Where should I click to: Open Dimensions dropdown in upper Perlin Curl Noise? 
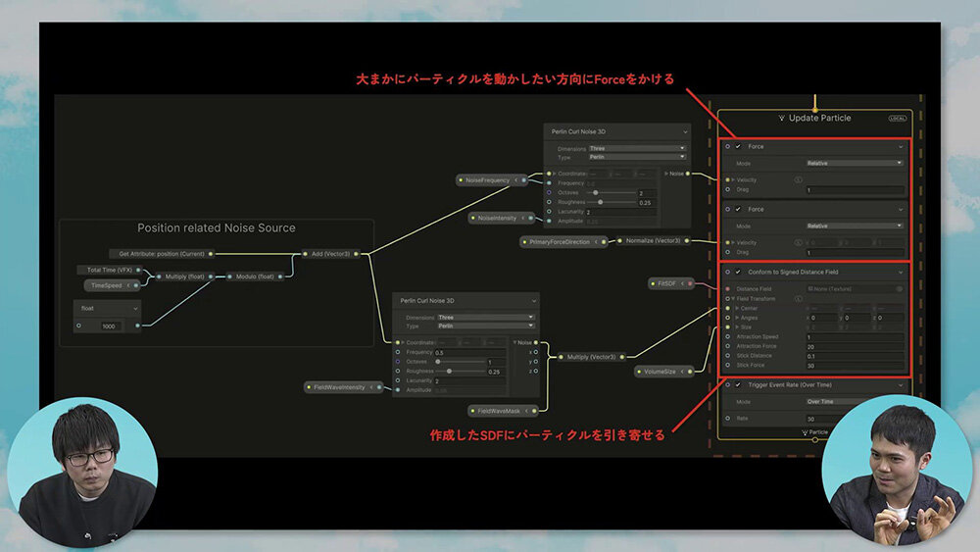[636, 149]
